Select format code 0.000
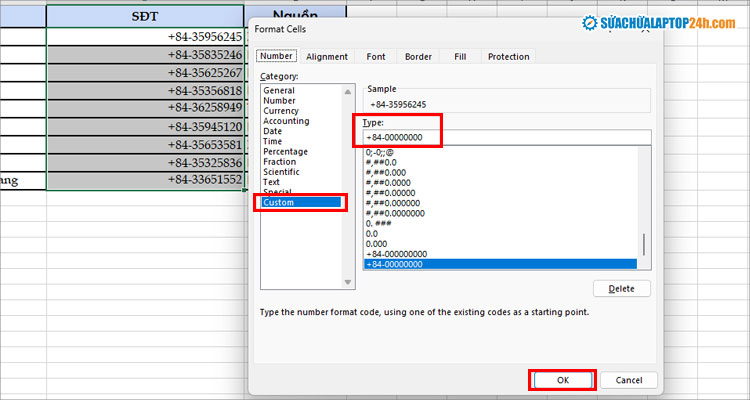This screenshot has width=750, height=400. click(x=376, y=244)
